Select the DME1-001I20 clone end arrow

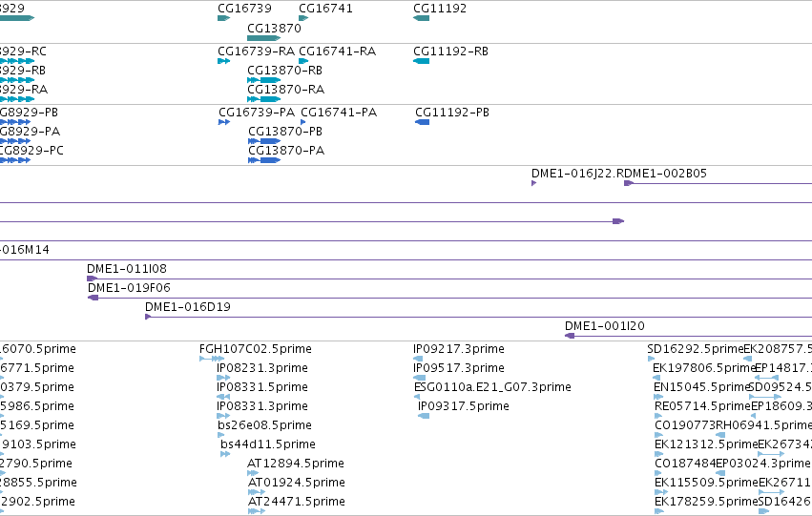(570, 336)
